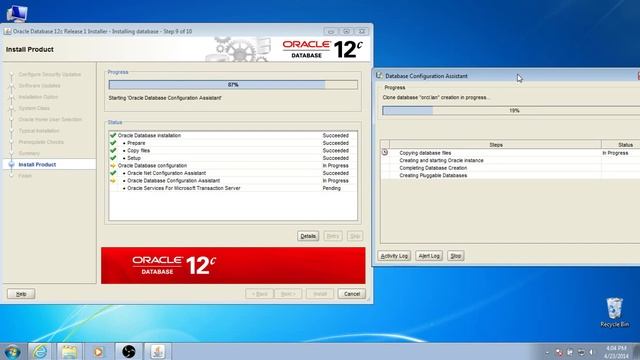The width and height of the screenshot is (640, 360).
Task: Click in-progress arrow beside Oracle Database configuration
Action: click(113, 166)
